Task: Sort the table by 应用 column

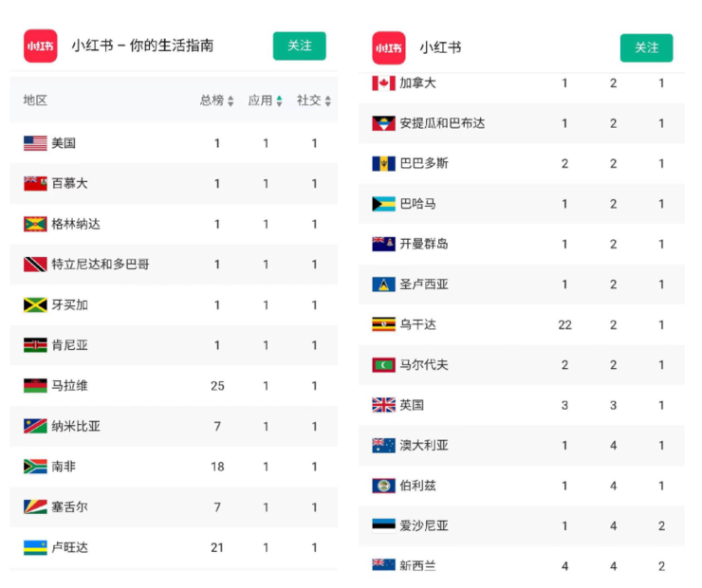Action: [x=266, y=101]
